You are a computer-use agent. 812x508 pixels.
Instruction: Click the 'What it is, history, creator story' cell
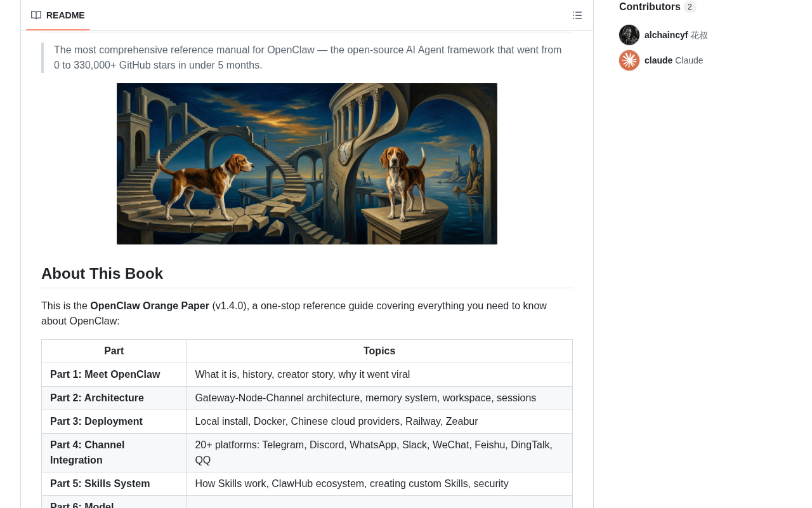(x=379, y=375)
